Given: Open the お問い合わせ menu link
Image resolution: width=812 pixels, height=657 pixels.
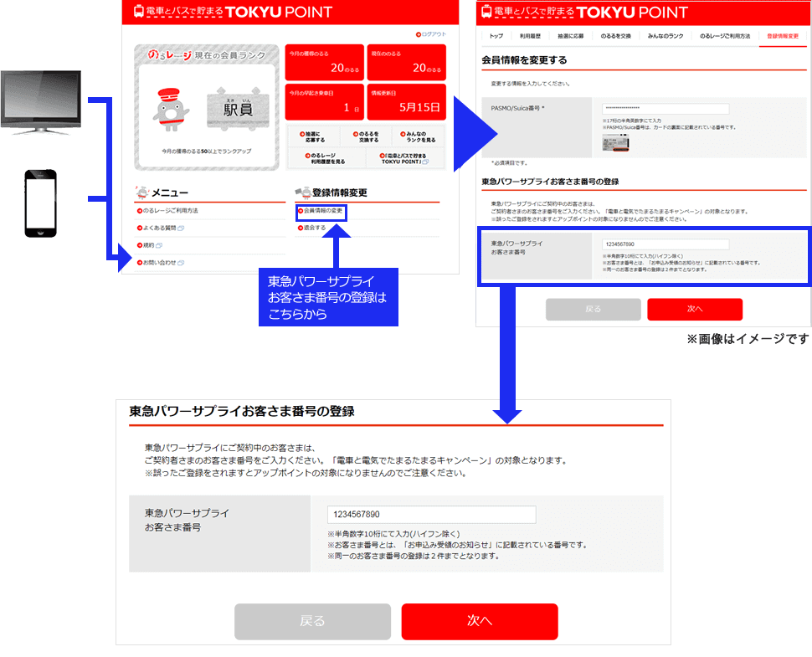Looking at the screenshot, I should 160,263.
